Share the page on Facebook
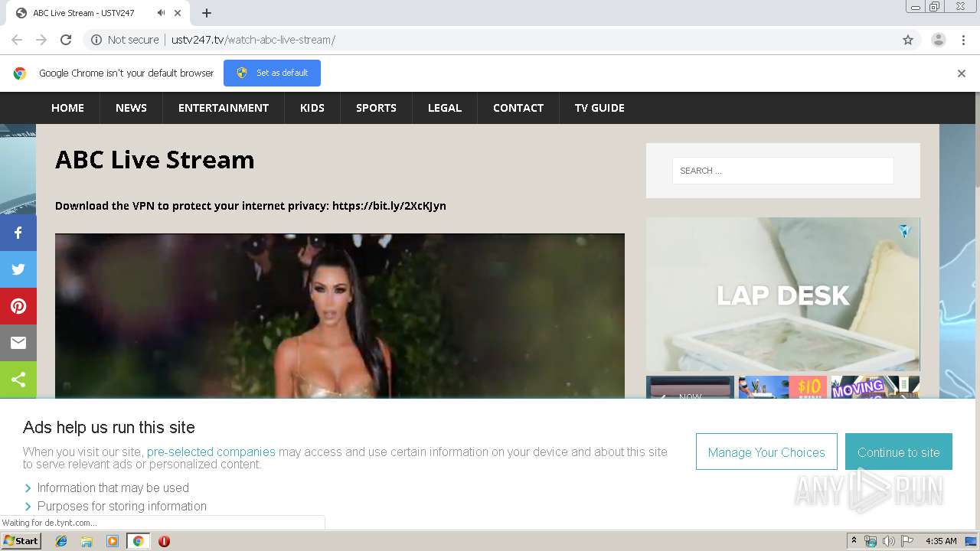 [18, 233]
